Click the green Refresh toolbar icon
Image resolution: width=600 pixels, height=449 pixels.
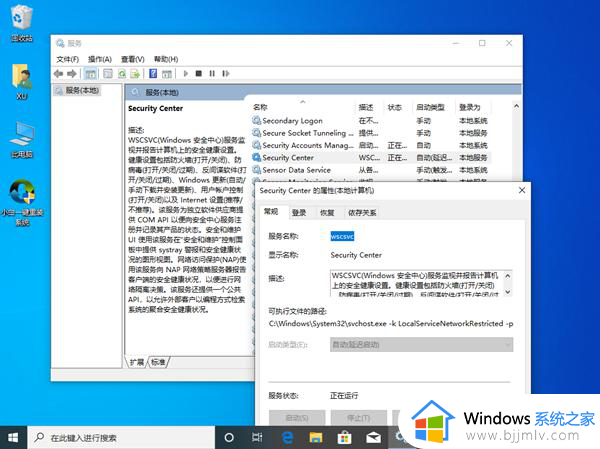(122, 73)
